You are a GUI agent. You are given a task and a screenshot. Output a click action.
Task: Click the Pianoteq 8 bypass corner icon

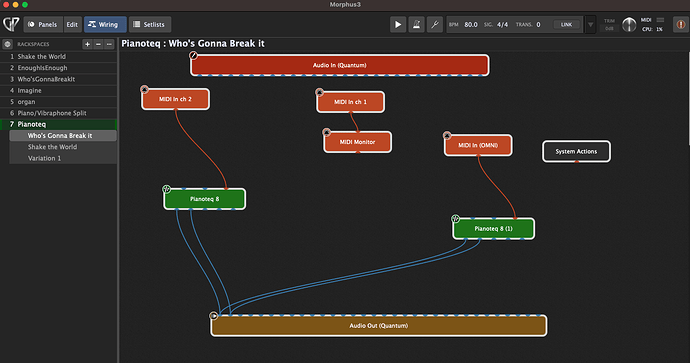(166, 189)
